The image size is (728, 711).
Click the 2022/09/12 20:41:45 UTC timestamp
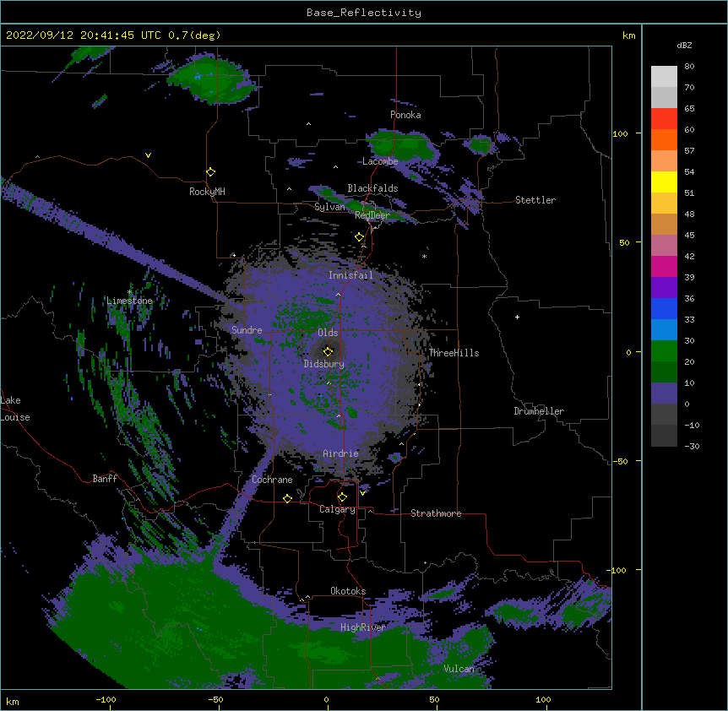pos(83,35)
